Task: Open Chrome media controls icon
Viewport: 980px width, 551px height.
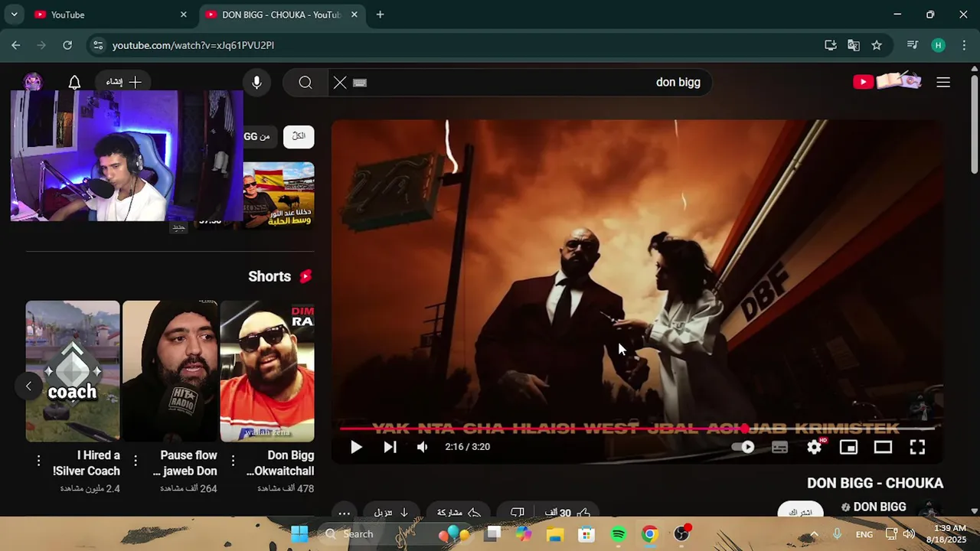Action: tap(912, 45)
